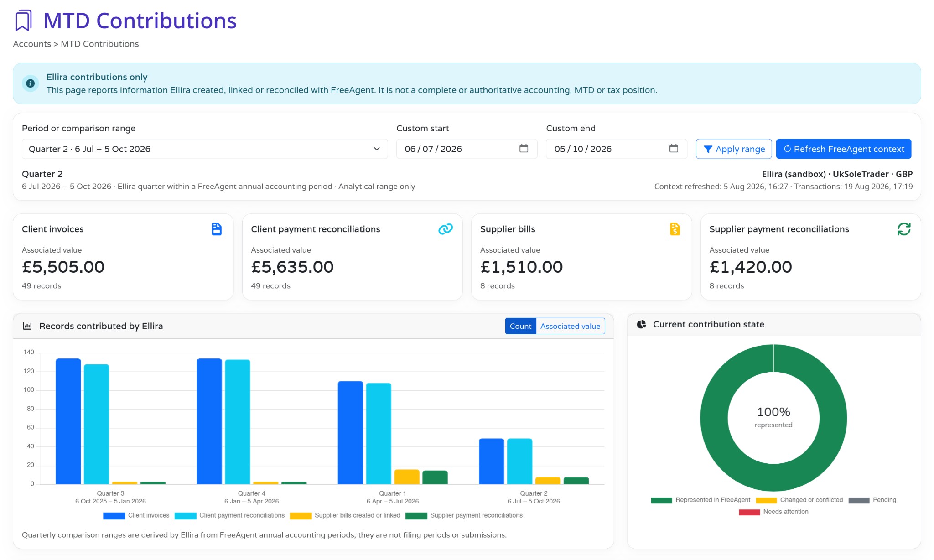Screen dimensions: 934x560
Task: Click the Custom start date field
Action: point(467,149)
